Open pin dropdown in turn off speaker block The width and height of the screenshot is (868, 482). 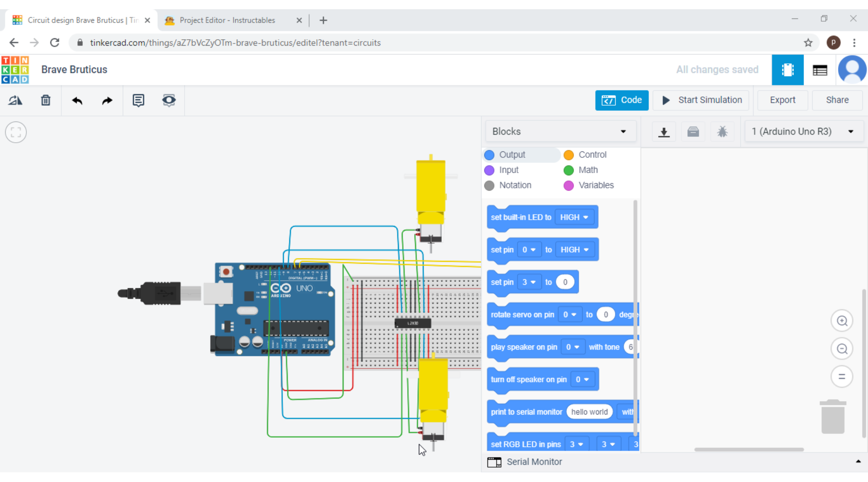583,380
